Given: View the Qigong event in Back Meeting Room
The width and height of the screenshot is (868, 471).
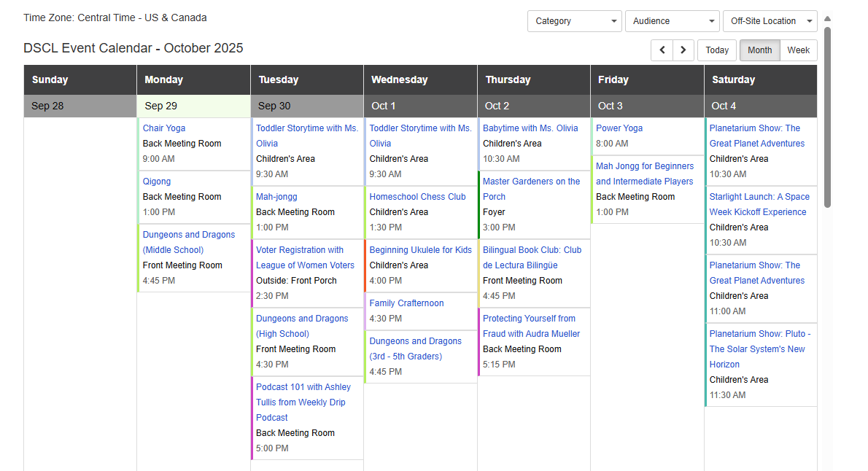Looking at the screenshot, I should click(156, 181).
